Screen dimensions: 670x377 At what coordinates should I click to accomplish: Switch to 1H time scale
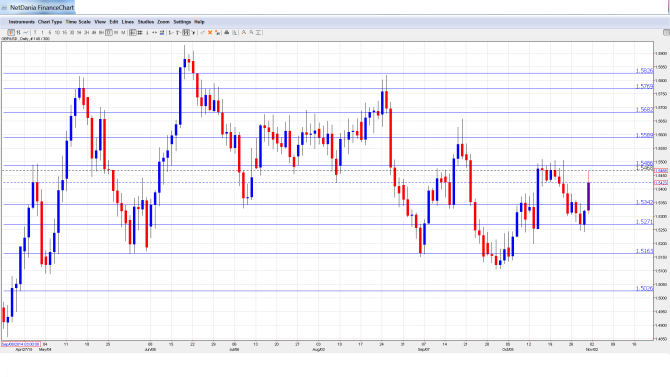pos(79,32)
